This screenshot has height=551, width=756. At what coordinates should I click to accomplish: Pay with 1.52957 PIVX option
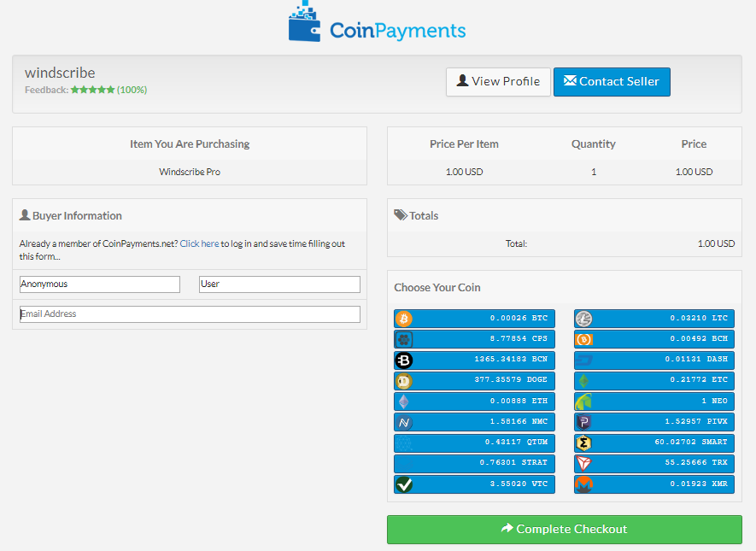click(654, 422)
